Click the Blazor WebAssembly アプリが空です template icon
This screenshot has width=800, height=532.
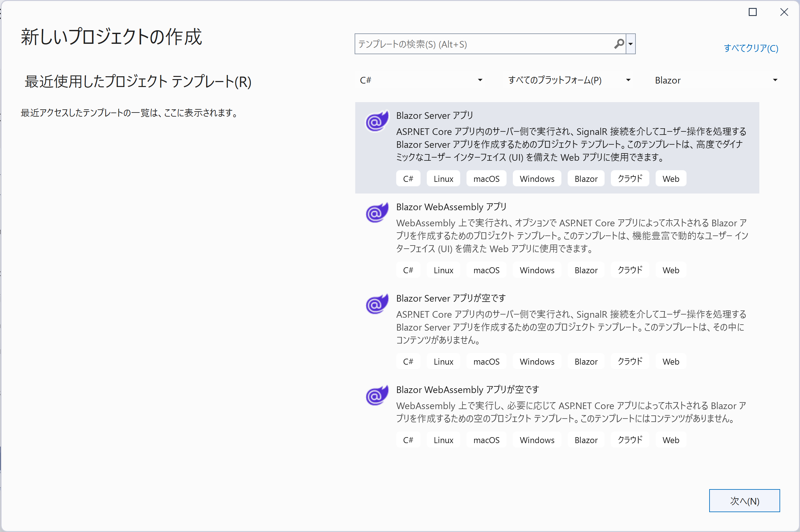[x=377, y=395]
